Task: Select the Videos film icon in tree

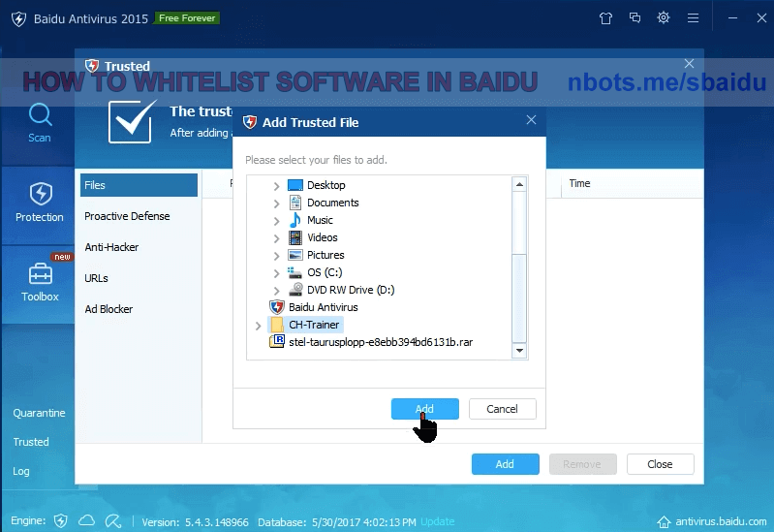Action: pyautogui.click(x=294, y=237)
